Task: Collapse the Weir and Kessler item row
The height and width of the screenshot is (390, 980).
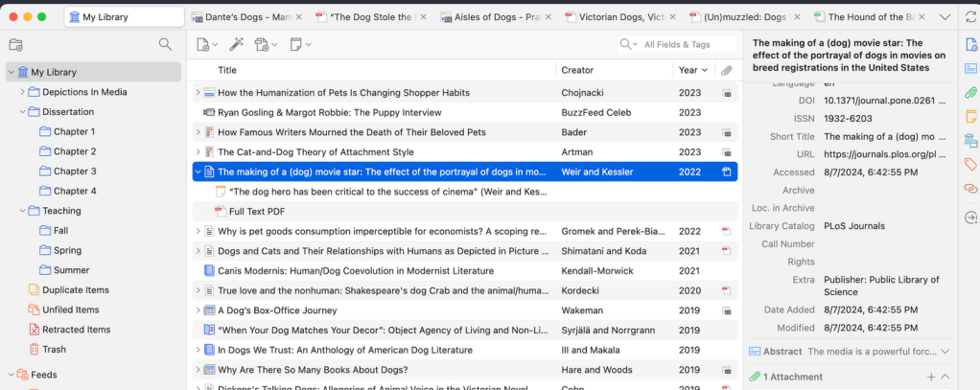Action: click(198, 172)
